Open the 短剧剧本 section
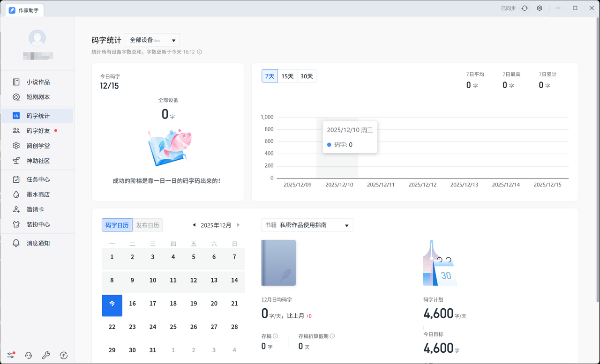The height and width of the screenshot is (364, 600). pos(37,97)
